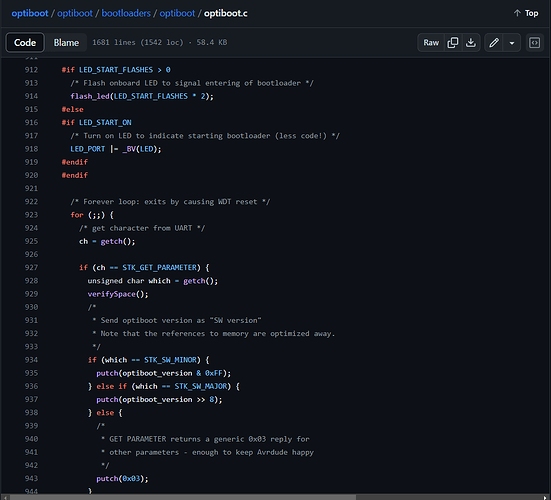Viewport: 551px width, 500px height.
Task: Select line number 923
Action: coord(31,215)
